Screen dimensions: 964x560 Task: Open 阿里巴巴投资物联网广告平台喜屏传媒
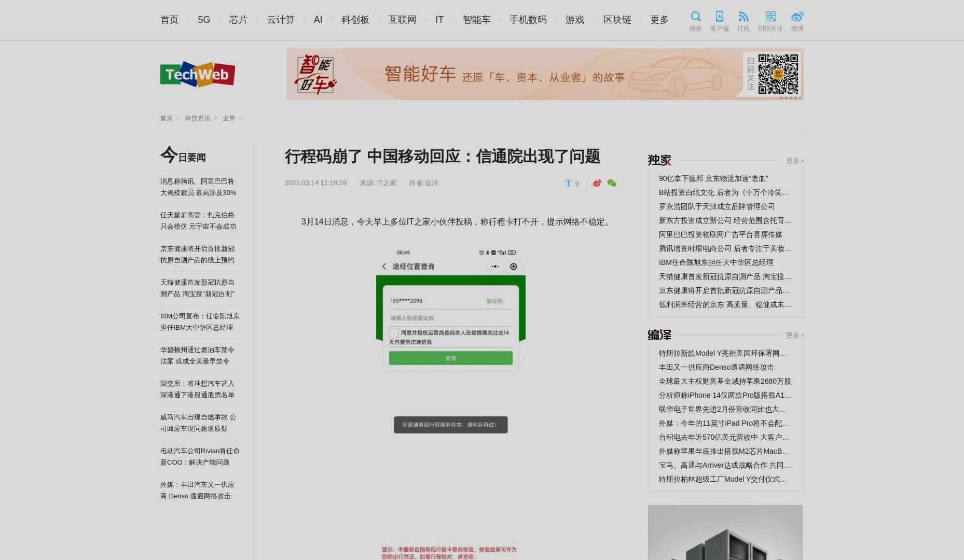[x=721, y=234]
